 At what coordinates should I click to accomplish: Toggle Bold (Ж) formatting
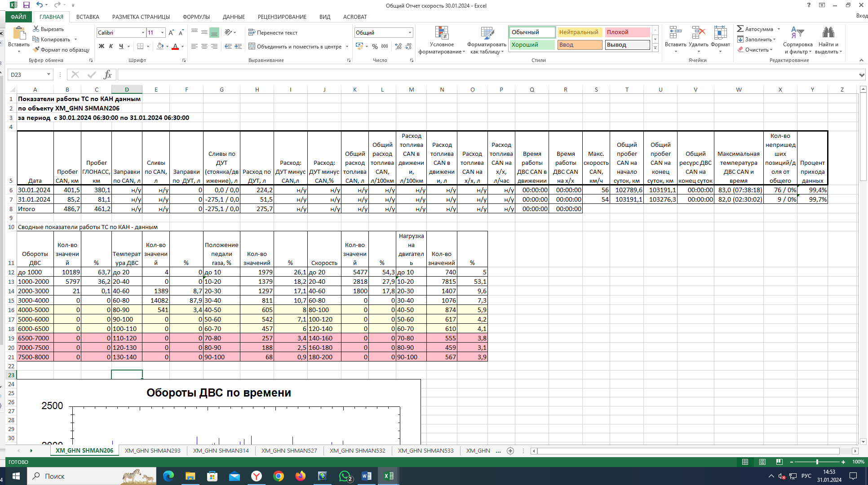[102, 46]
